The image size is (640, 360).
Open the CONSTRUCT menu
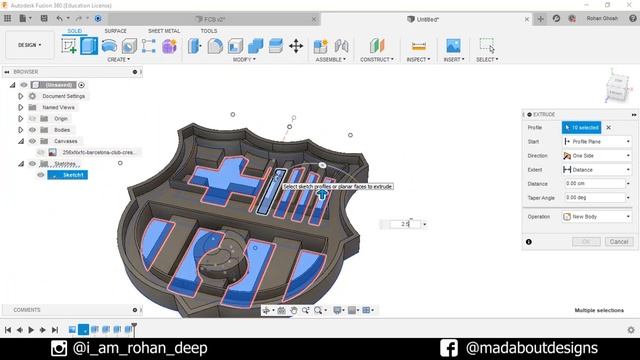tap(377, 60)
